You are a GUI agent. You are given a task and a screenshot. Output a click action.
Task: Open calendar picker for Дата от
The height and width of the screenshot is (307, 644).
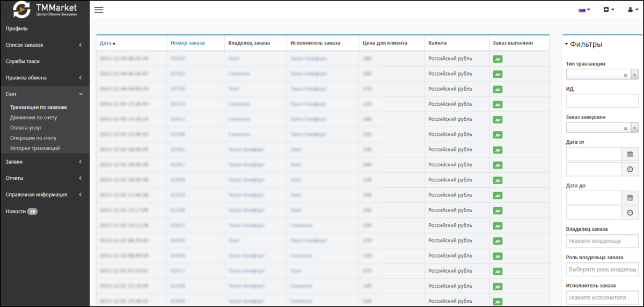[630, 153]
